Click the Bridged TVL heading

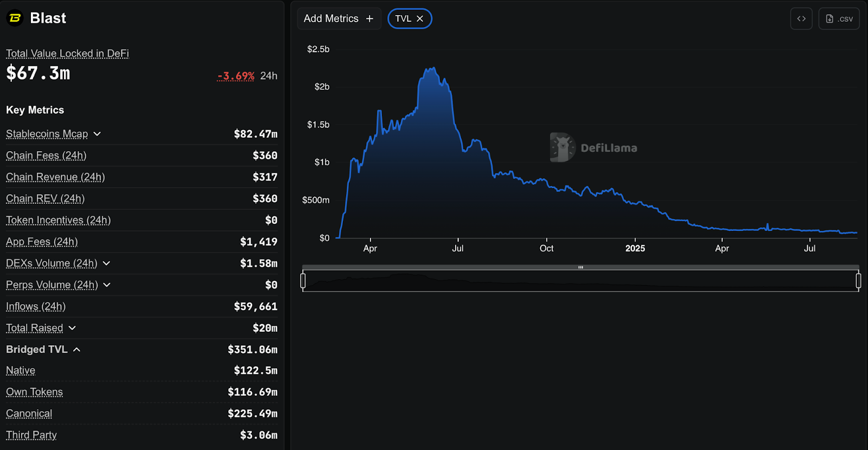(x=37, y=350)
